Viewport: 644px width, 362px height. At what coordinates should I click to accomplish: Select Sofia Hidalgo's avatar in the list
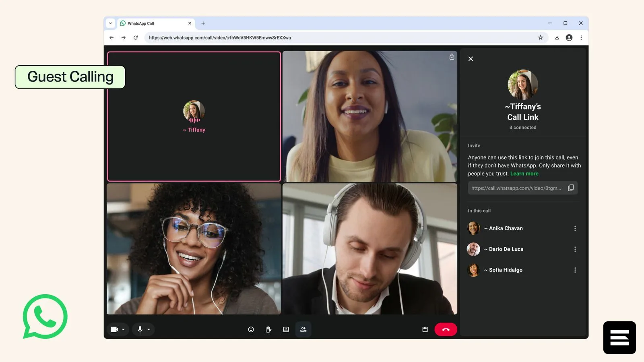coord(473,270)
